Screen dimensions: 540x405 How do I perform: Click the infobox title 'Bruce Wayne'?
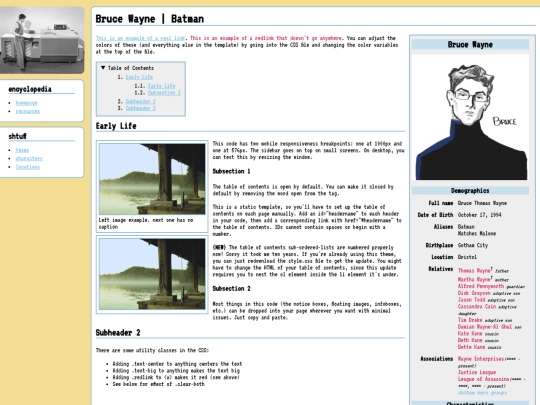coord(470,44)
